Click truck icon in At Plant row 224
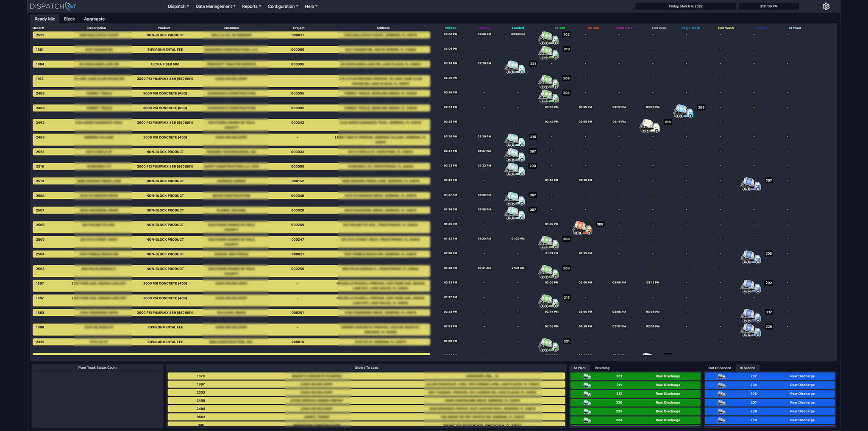The image size is (868, 431). 587,420
